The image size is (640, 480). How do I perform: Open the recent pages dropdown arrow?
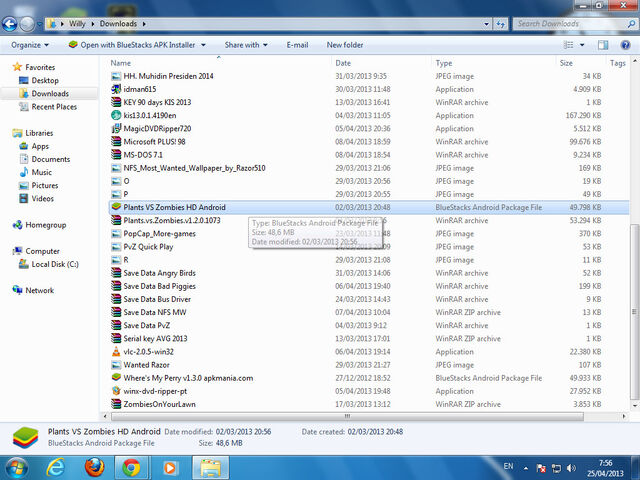coord(39,24)
